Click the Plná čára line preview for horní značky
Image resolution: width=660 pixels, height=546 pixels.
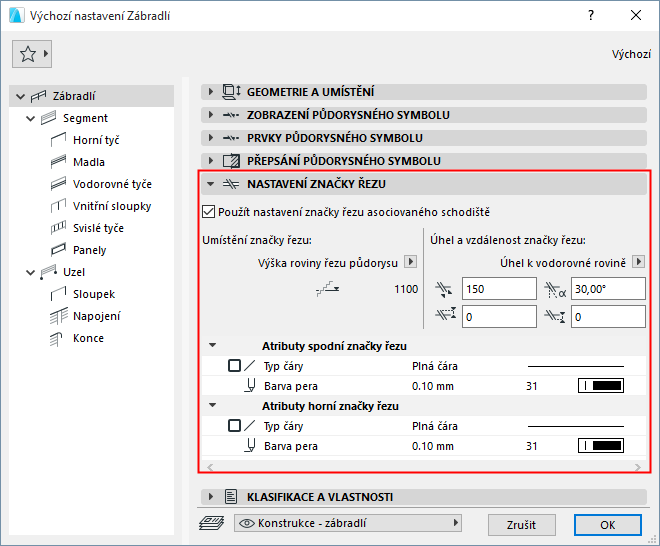(575, 426)
